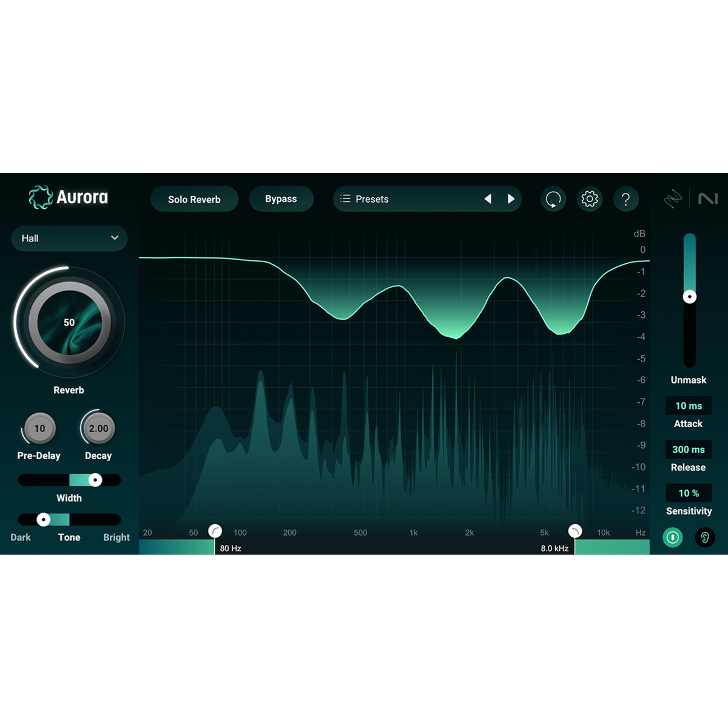Viewport: 728px width, 728px height.
Task: Go to next preset arrow
Action: (x=511, y=199)
